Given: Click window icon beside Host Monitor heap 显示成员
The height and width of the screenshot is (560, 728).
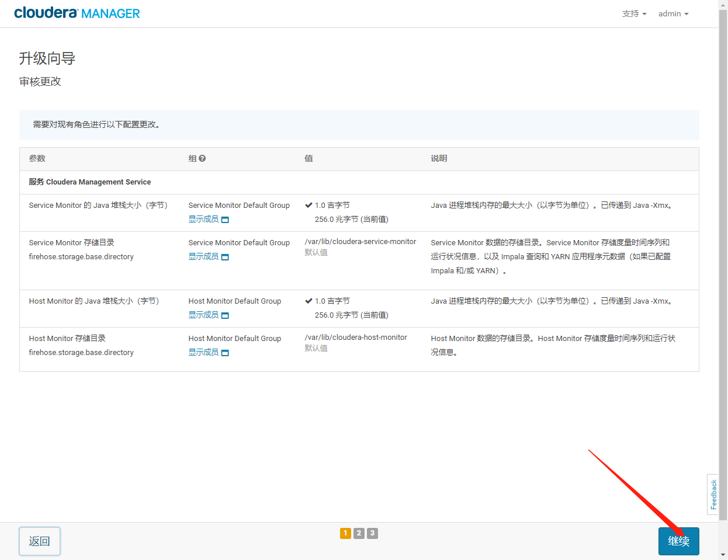Looking at the screenshot, I should click(x=226, y=315).
